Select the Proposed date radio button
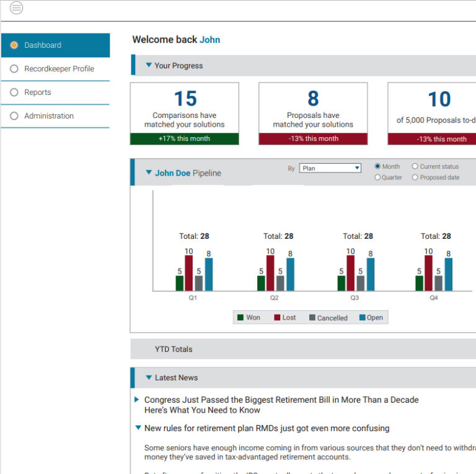Viewport: 476px width, 474px height. coord(415,177)
